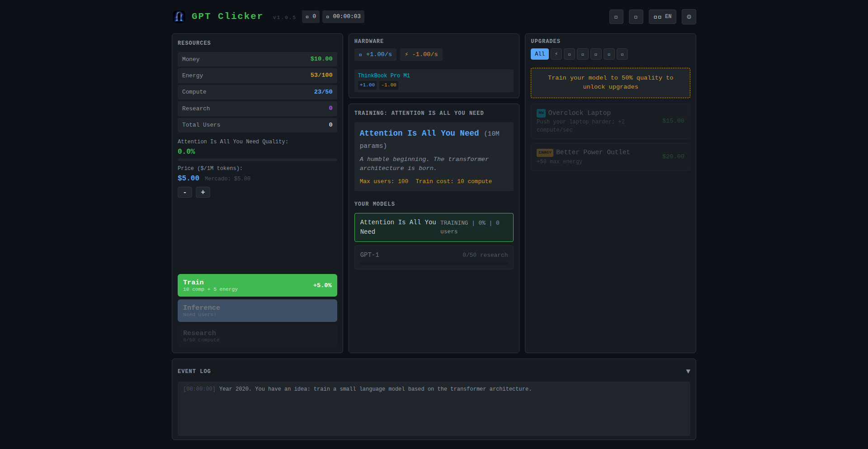The width and height of the screenshot is (868, 449).
Task: Click the 00:00:03 game timer
Action: tap(343, 17)
